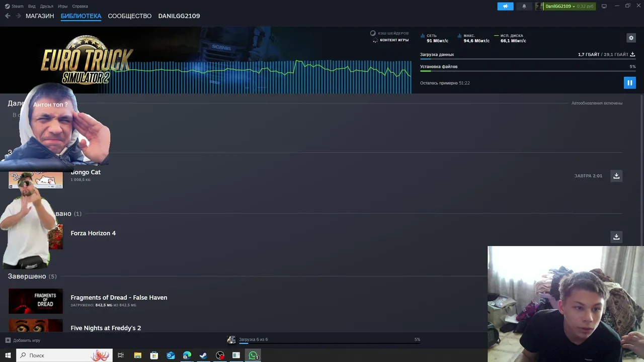Open Microsoft Store from the taskbar

[154, 355]
